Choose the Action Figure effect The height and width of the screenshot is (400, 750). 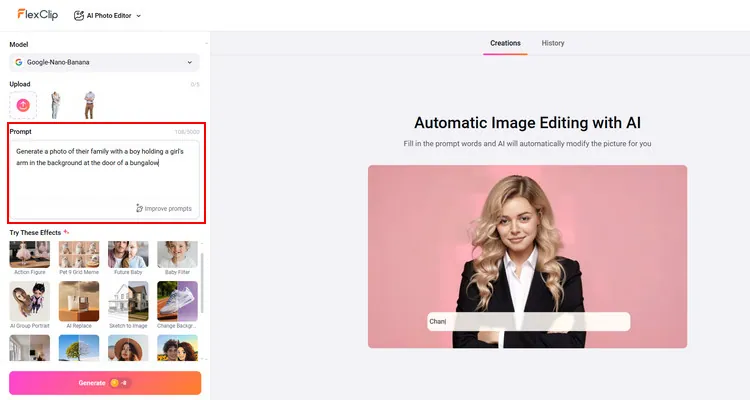29,258
